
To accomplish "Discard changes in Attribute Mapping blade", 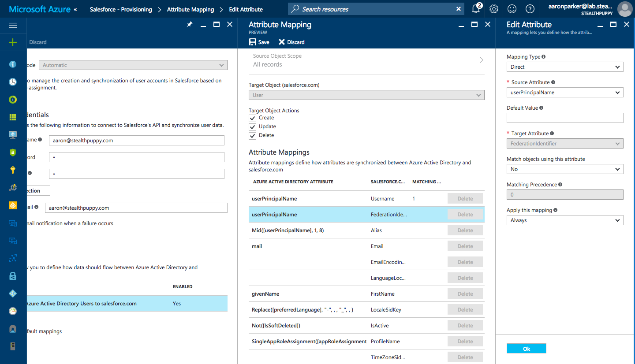I will [291, 42].
